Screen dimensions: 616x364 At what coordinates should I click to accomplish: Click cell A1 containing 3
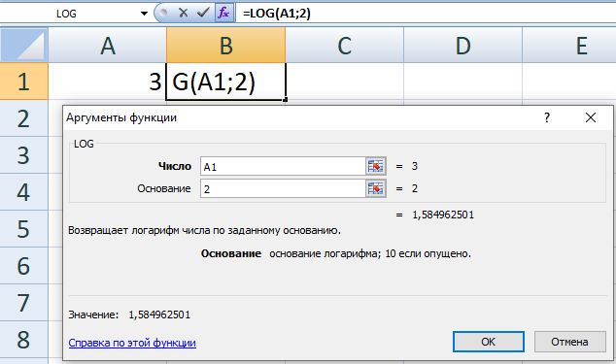coord(107,82)
